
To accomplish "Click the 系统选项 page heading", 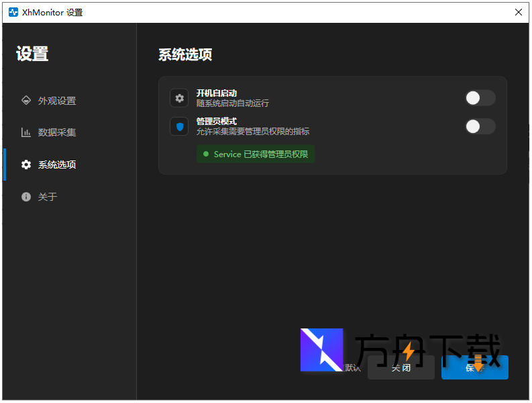I will coord(185,55).
